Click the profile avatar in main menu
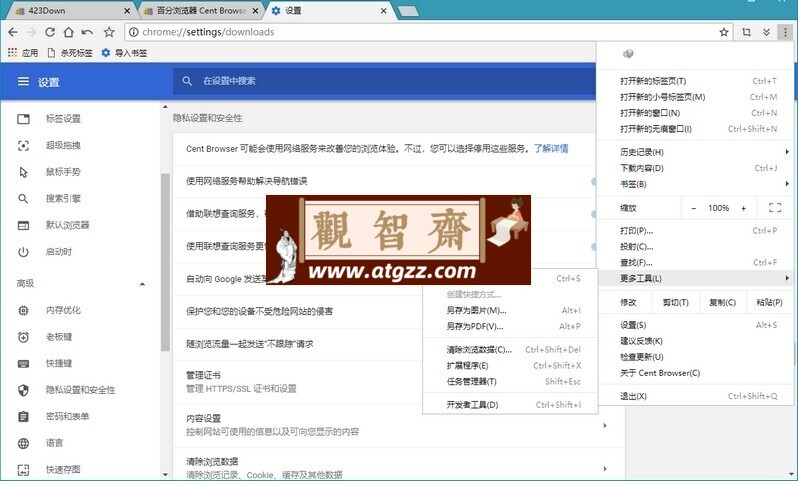Viewport: 798px width, 481px height. [628, 53]
